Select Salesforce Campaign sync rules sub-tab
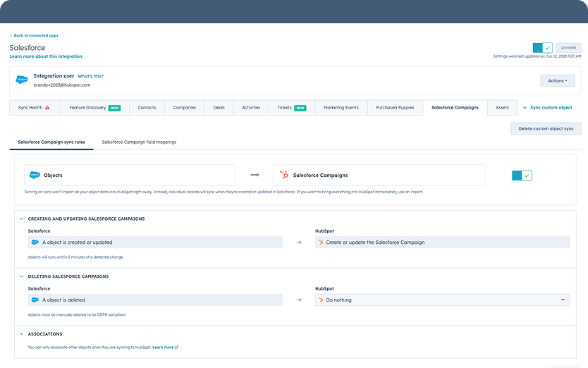This screenshot has width=588, height=368. 51,142
